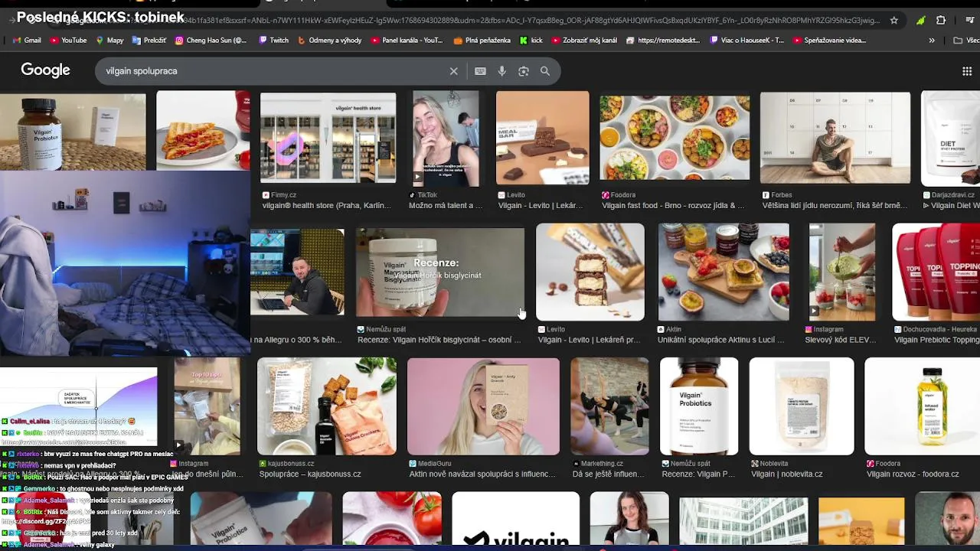Open the Markething gym workout image
The width and height of the screenshot is (980, 551).
click(x=609, y=406)
